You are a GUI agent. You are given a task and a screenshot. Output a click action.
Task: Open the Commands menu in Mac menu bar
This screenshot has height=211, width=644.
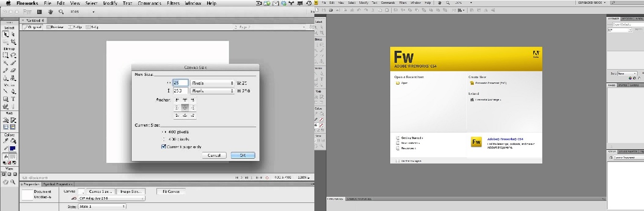click(x=149, y=3)
